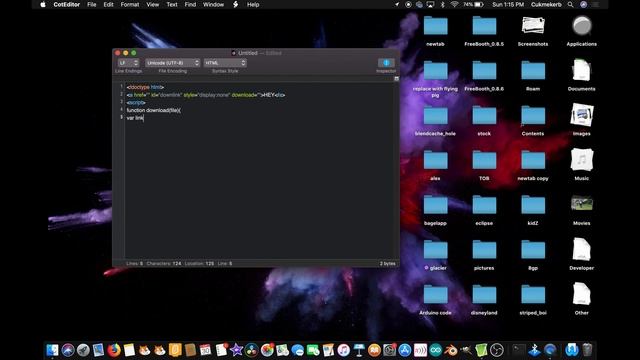The width and height of the screenshot is (640, 360).
Task: Open OBS from the Dock
Action: [x=497, y=350]
